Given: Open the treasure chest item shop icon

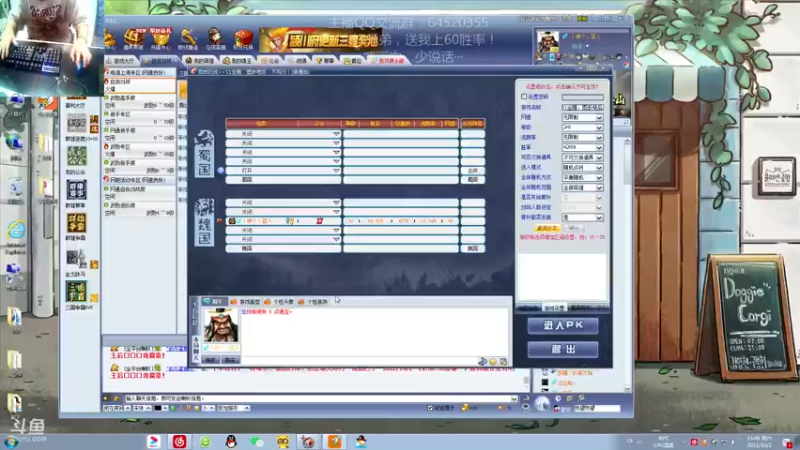Looking at the screenshot, I should point(133,38).
